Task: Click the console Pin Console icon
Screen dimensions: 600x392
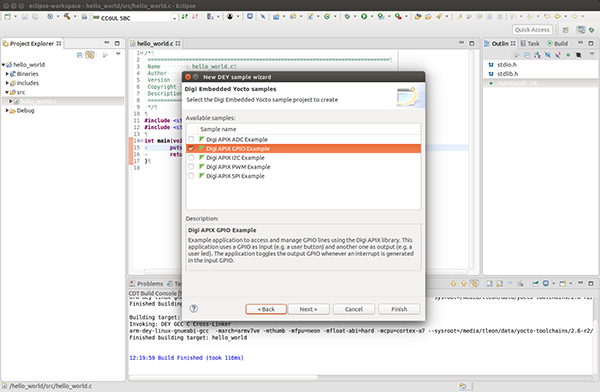Action: pos(535,284)
